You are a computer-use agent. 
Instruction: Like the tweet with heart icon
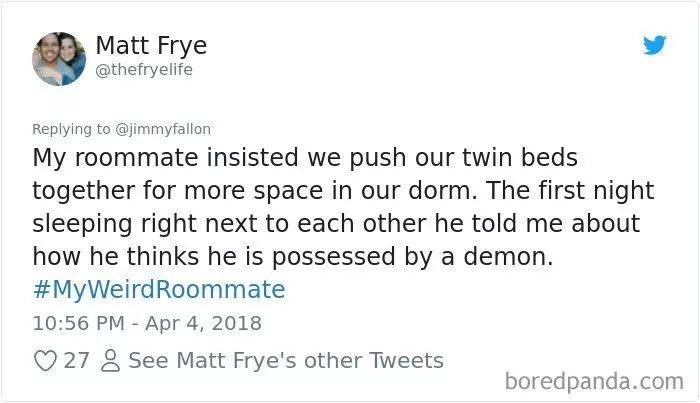tap(46, 361)
